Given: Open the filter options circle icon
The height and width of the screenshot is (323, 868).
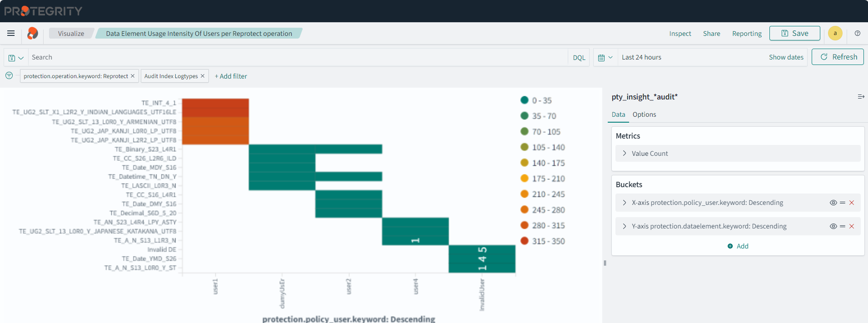Looking at the screenshot, I should click(9, 76).
